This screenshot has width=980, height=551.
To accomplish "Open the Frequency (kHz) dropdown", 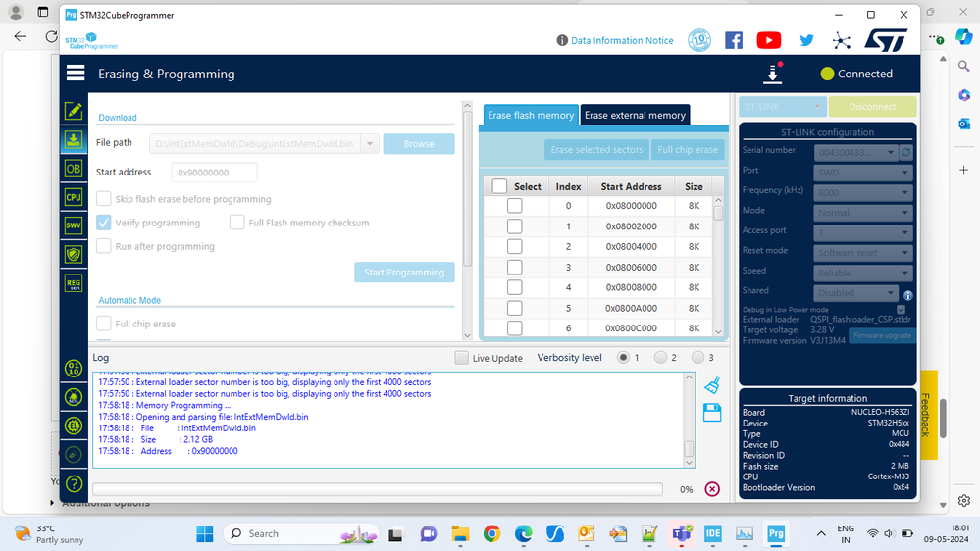I will coord(863,192).
